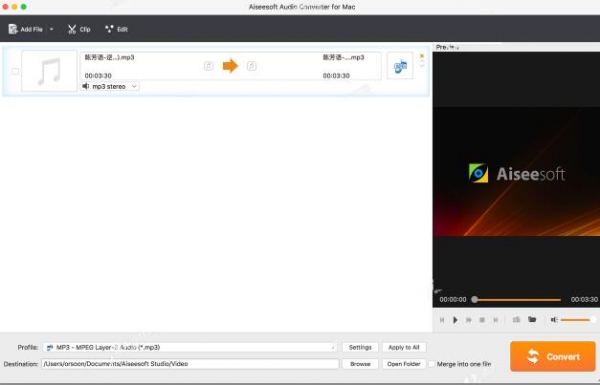Screen dimensions: 600x385
Task: Click the preview total time 00:03:30
Action: 584,300
